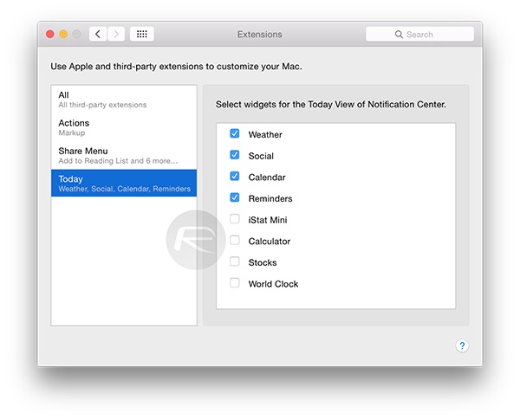
Task: Uncheck the Social widget checkbox
Action: point(235,155)
